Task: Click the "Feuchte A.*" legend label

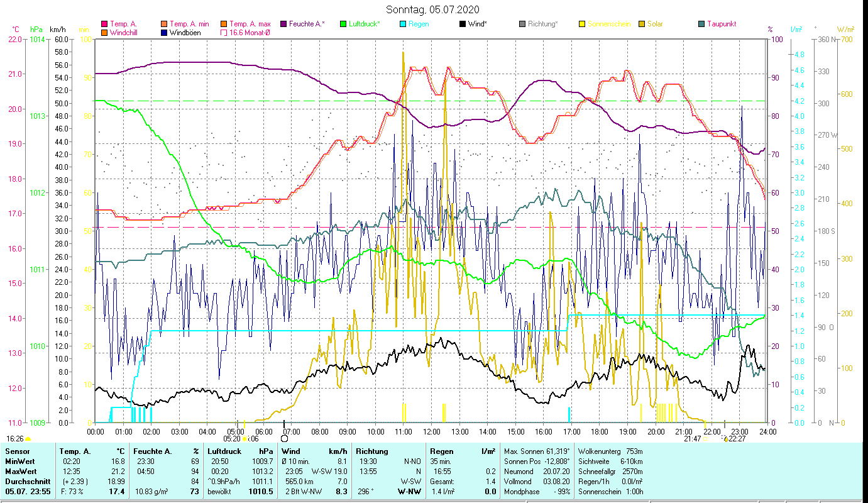Action: click(307, 25)
